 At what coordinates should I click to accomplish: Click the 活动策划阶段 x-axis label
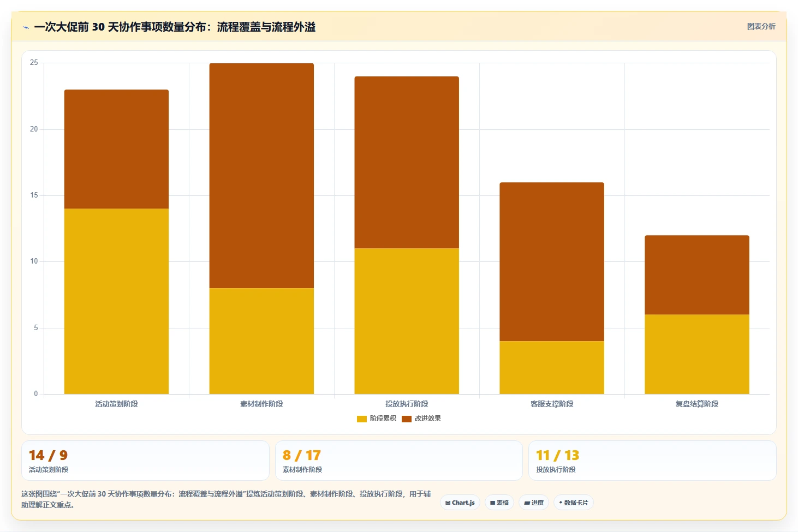click(x=116, y=404)
